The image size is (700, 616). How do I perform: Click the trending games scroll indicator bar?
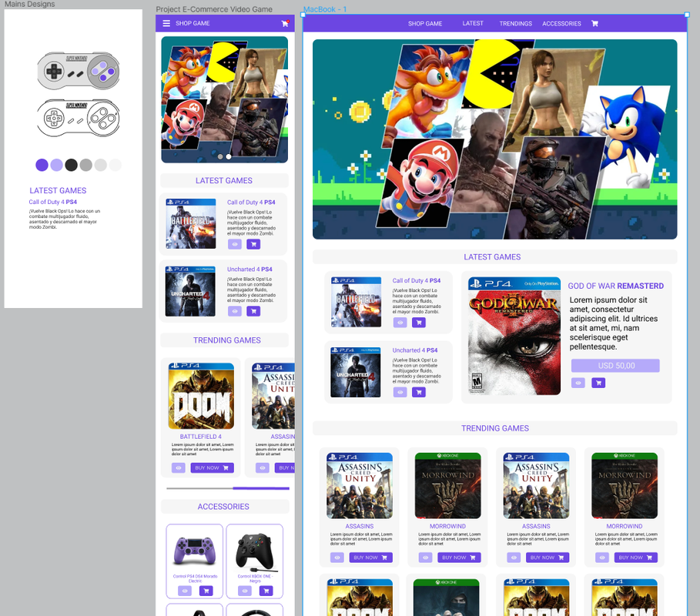click(228, 488)
